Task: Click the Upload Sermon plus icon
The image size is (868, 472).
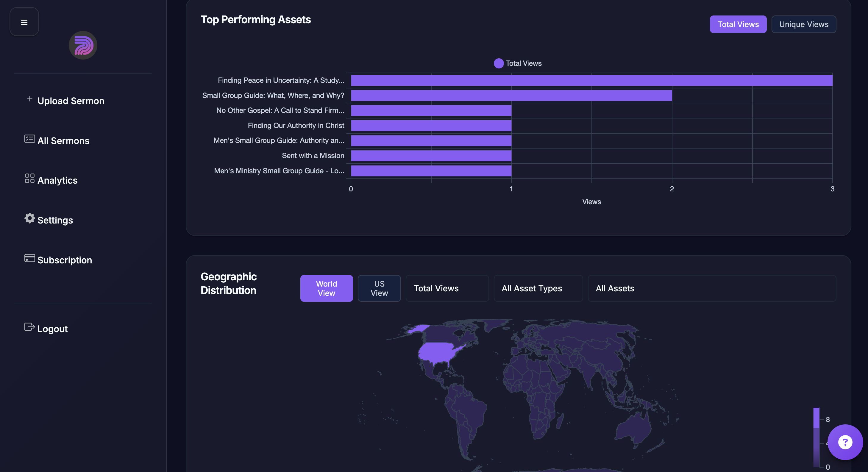Action: [30, 99]
